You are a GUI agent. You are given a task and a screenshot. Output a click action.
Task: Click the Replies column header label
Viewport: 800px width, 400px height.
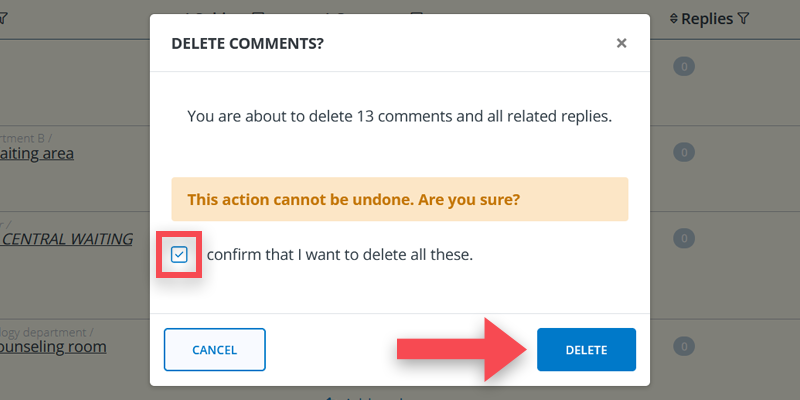[x=707, y=18]
